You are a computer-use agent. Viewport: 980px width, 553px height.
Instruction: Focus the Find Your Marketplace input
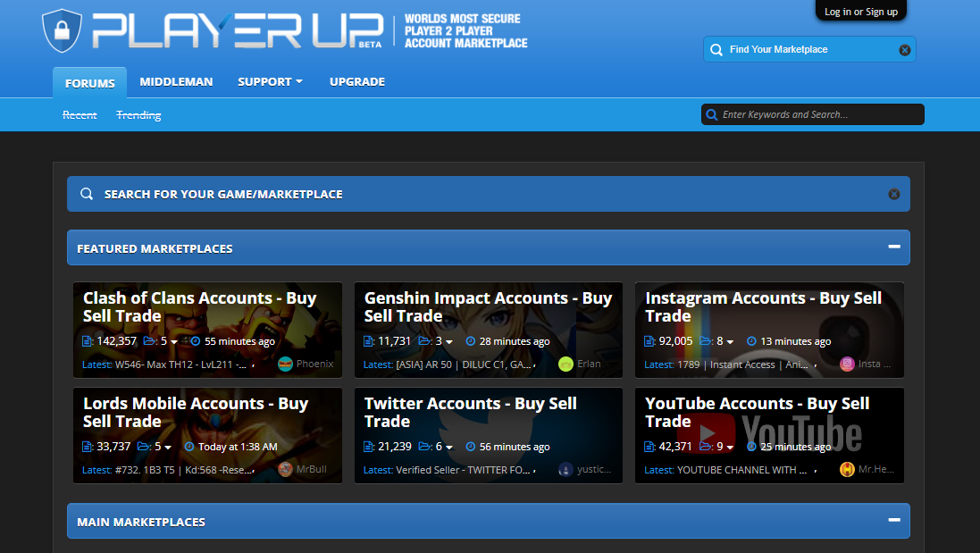click(x=809, y=49)
